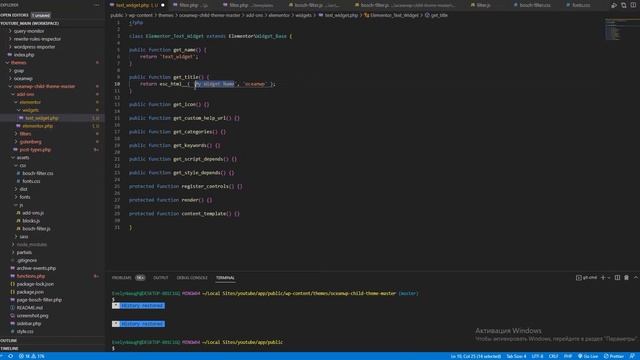Image resolution: width=640 pixels, height=360 pixels.
Task: Click the JSON icon beside package.json
Action: [13, 292]
